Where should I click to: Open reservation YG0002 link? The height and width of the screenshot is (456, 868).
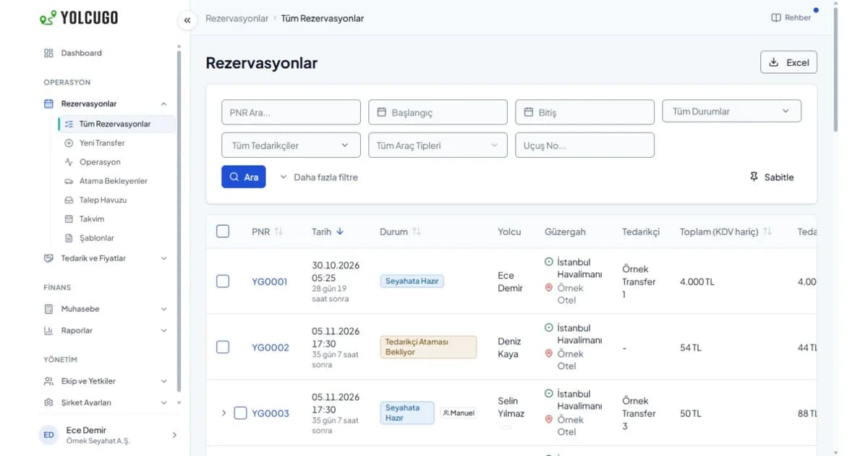[x=270, y=347]
